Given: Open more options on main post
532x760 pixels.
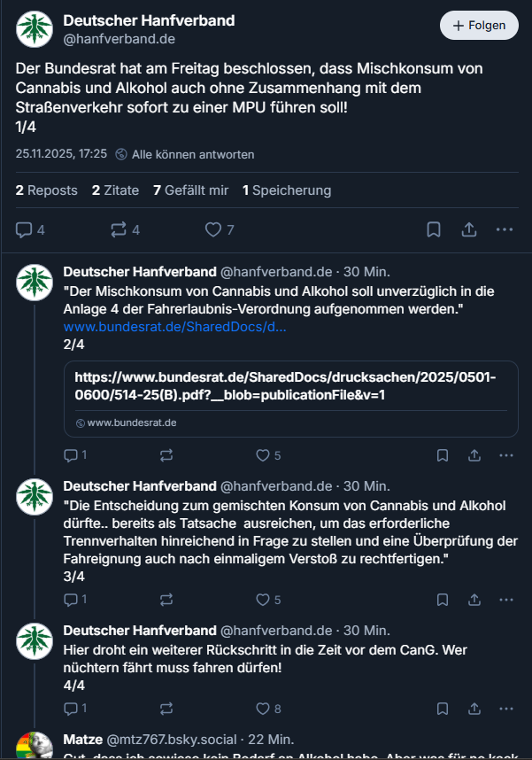Looking at the screenshot, I should (x=505, y=229).
